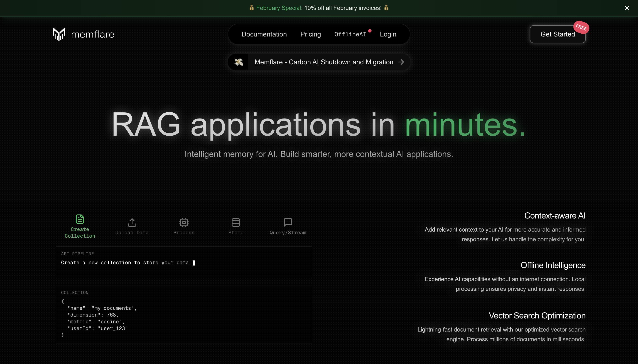Viewport: 638px width, 364px height.
Task: Click the Upload Data step label
Action: tap(132, 232)
